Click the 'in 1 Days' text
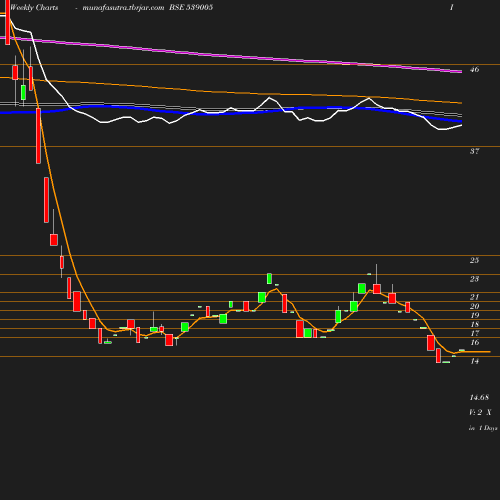Image resolution: width=500 pixels, height=500 pixels. pyautogui.click(x=483, y=428)
